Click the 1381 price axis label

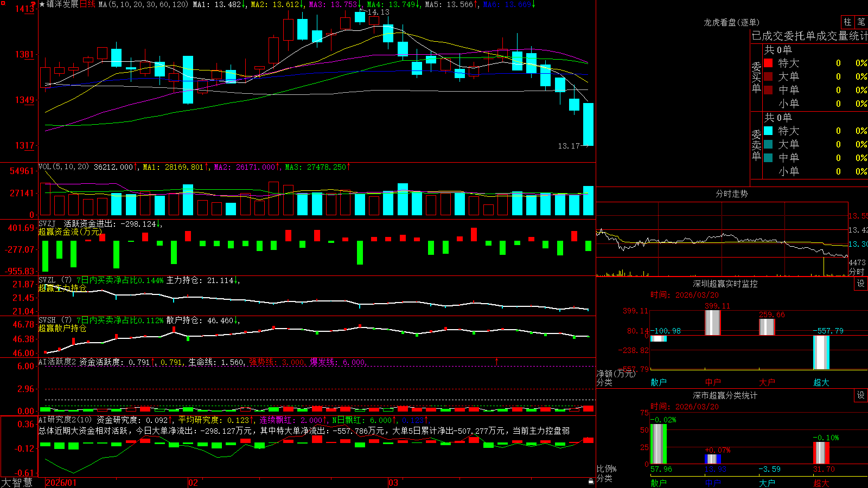click(24, 54)
